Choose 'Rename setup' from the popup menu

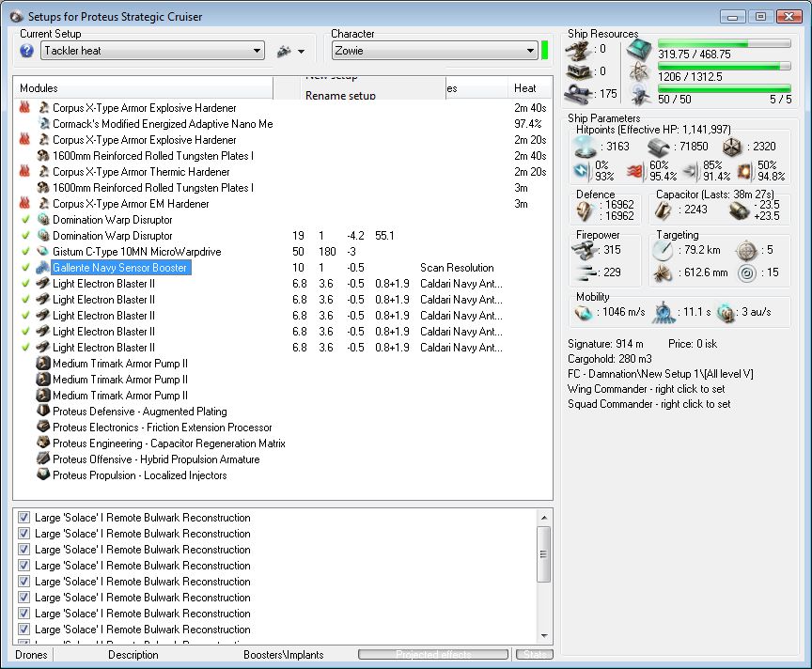pyautogui.click(x=340, y=96)
